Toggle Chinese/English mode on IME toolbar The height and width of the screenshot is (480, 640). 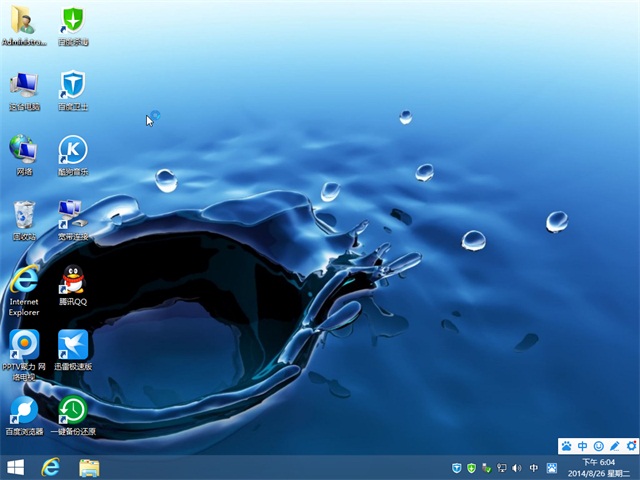click(x=583, y=445)
